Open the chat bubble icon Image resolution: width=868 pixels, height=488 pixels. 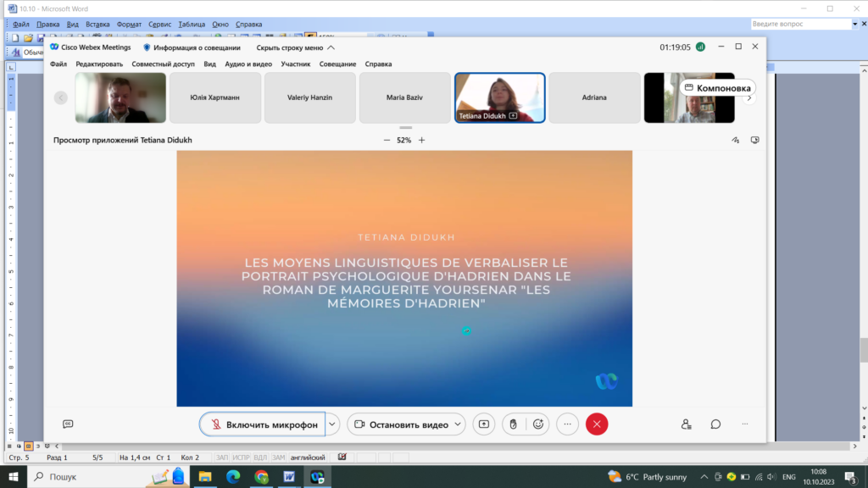715,424
